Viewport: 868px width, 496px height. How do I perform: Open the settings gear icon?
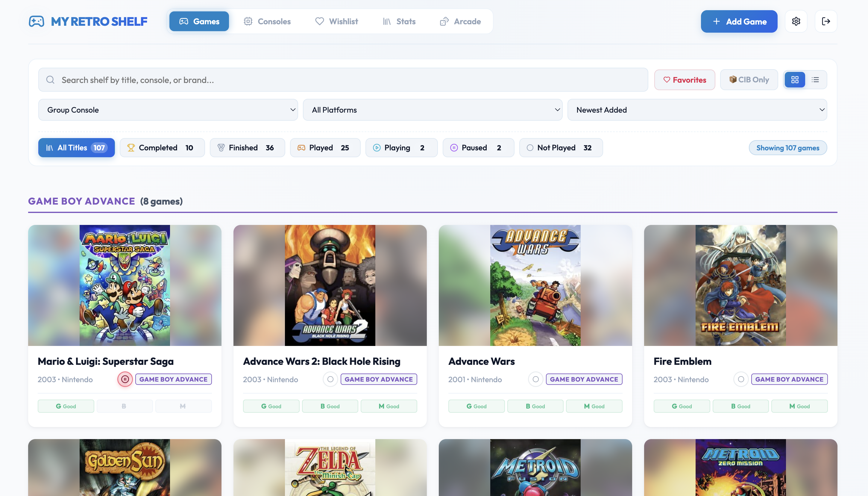click(796, 22)
